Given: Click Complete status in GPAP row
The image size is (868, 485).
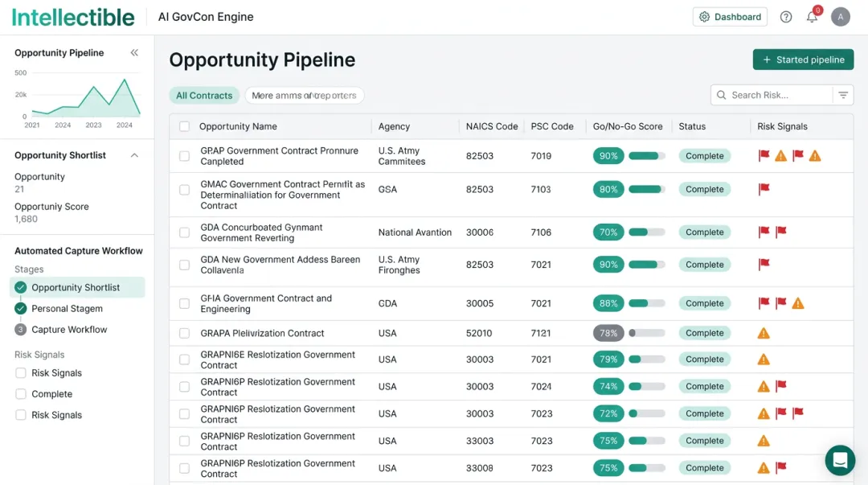Looking at the screenshot, I should (x=704, y=156).
